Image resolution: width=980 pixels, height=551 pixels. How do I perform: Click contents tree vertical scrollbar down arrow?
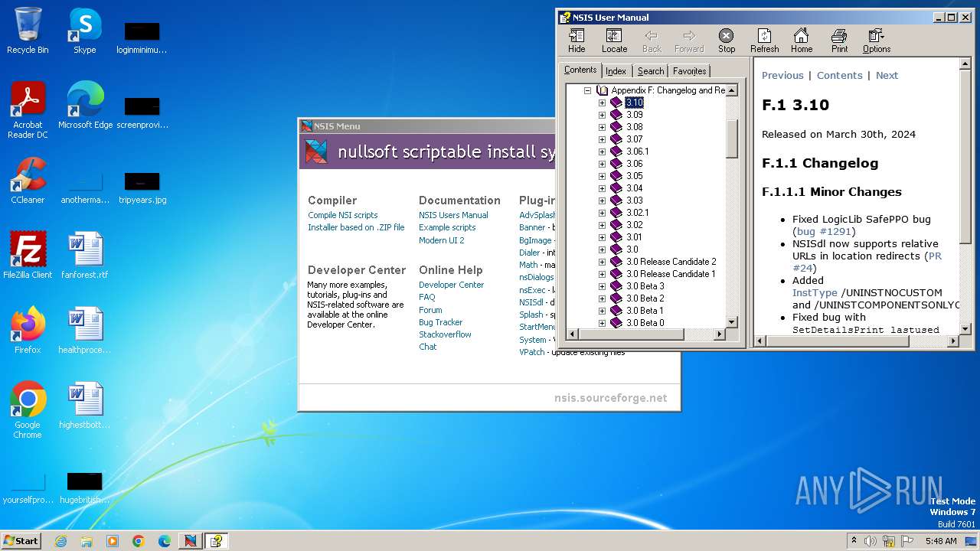[x=731, y=322]
